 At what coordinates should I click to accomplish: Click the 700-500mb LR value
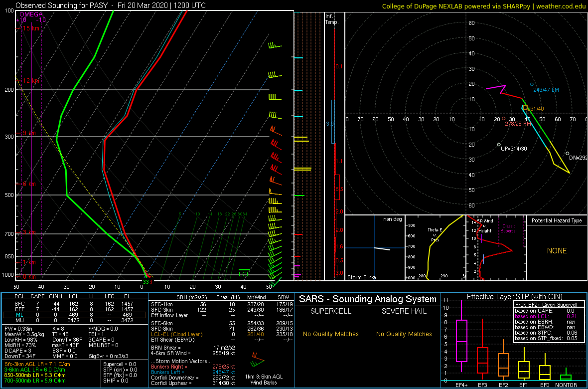click(x=35, y=381)
